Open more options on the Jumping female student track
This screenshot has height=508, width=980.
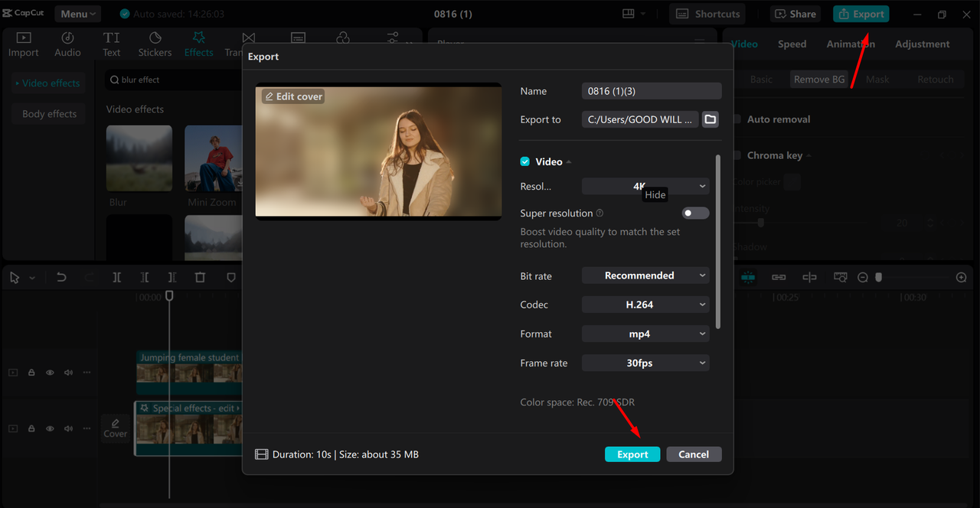tap(87, 373)
